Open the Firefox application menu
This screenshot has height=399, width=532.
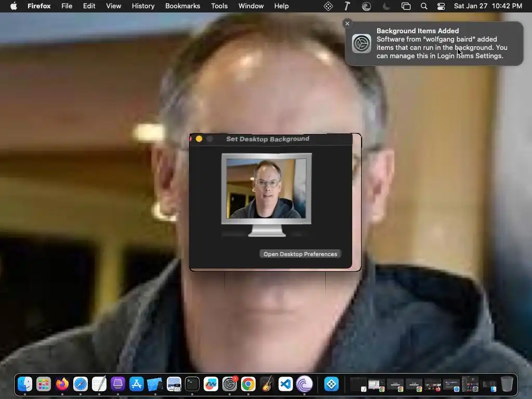(39, 6)
